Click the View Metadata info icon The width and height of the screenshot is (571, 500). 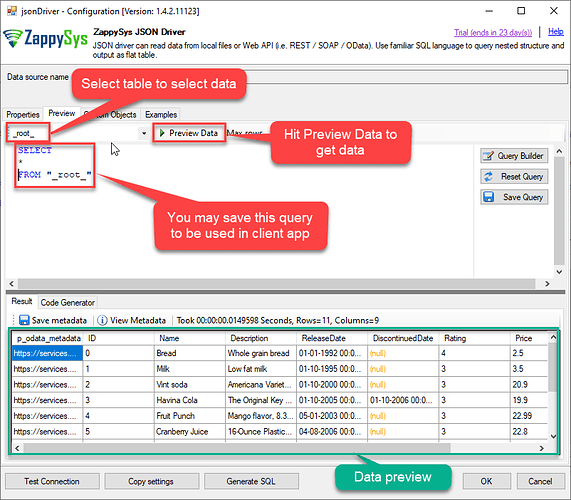pos(102,320)
